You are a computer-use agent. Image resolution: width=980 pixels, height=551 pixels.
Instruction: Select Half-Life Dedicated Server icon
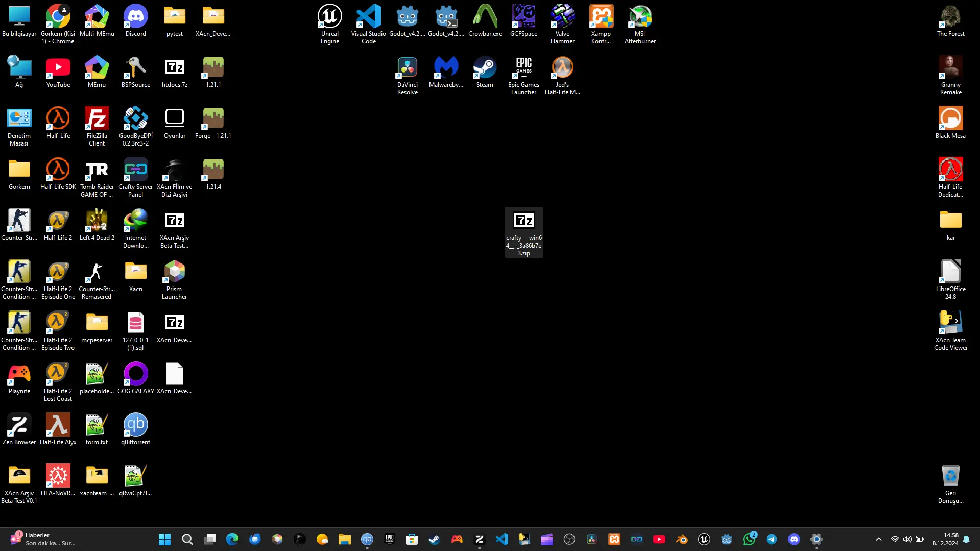coord(950,177)
